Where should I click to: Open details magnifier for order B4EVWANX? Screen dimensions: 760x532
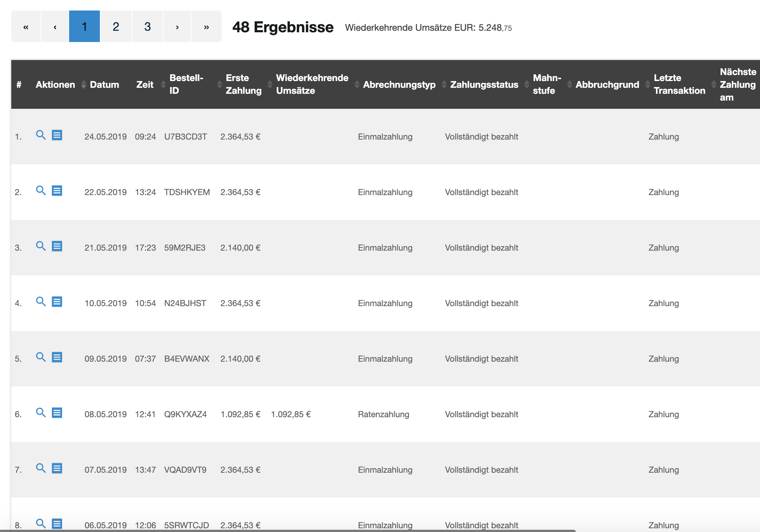coord(41,357)
